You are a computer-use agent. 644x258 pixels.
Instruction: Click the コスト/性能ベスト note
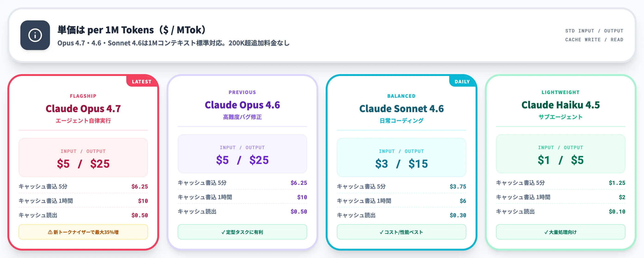point(402,232)
